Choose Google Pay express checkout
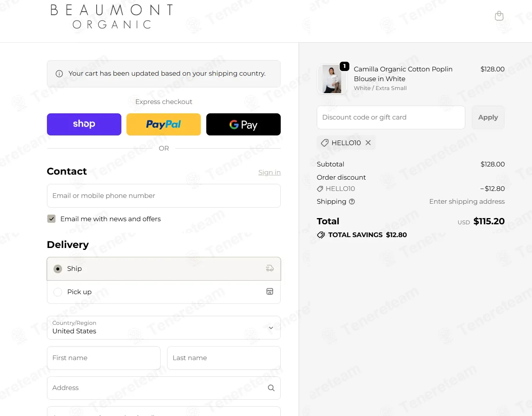The height and width of the screenshot is (416, 532). [x=244, y=124]
